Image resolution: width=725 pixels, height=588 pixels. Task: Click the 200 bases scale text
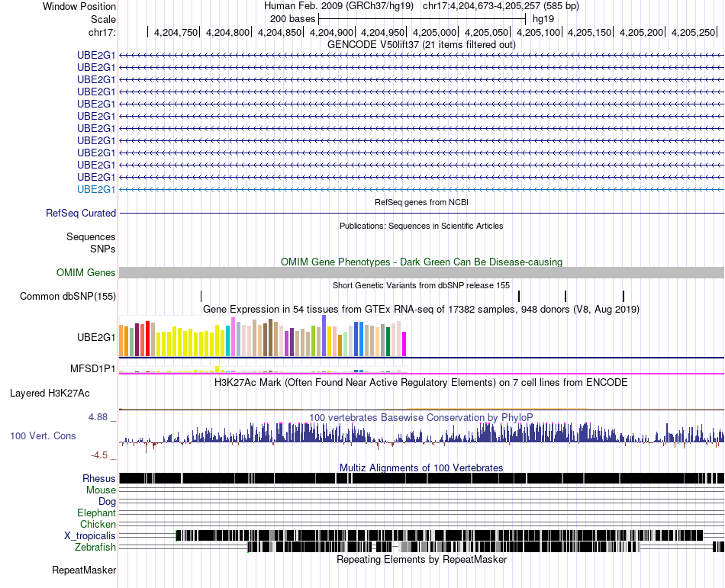point(293,19)
